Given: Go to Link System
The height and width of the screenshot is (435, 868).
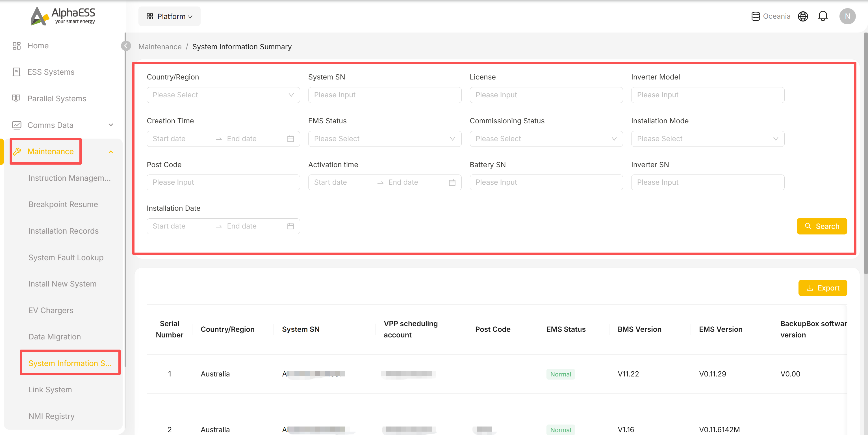Looking at the screenshot, I should (x=50, y=390).
